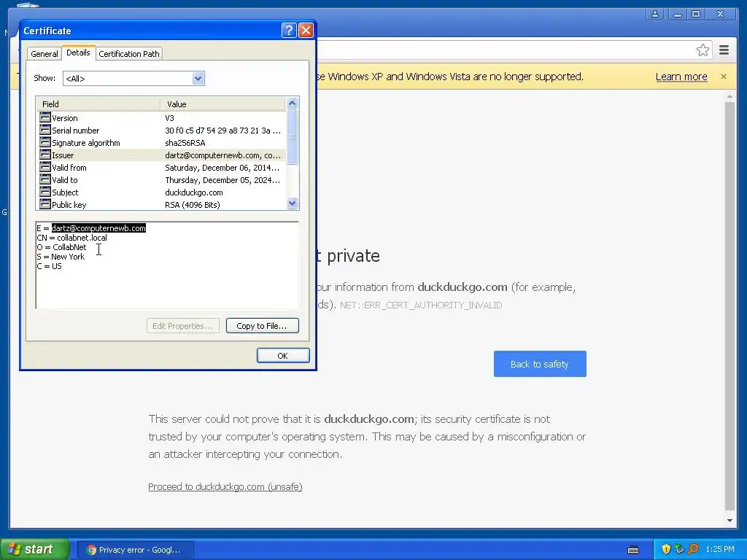This screenshot has width=747, height=560.
Task: Close the Certificate dialog
Action: [x=306, y=31]
